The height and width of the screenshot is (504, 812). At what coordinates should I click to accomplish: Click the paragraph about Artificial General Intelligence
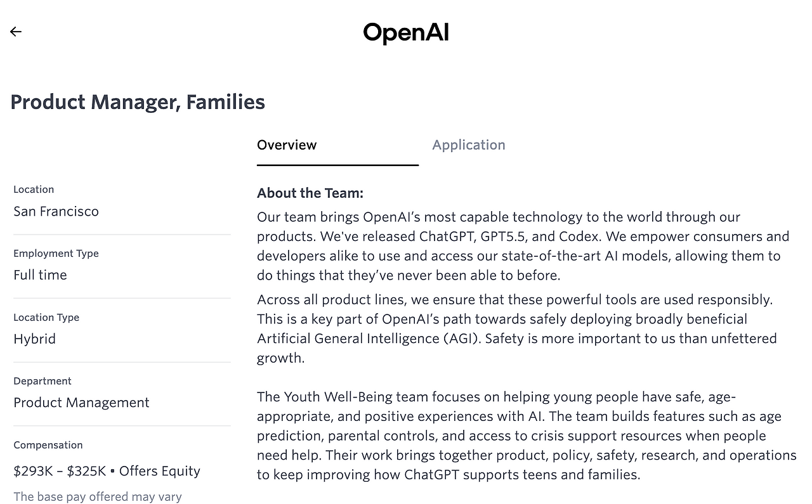click(517, 328)
